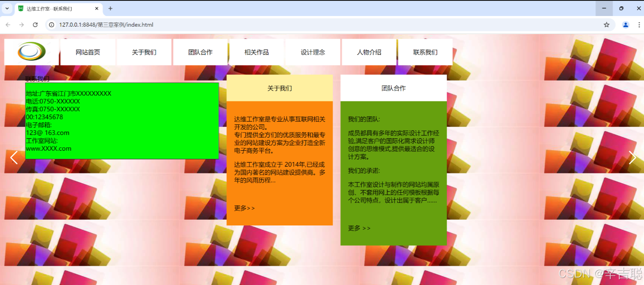
Task: Reload the page with the refresh icon
Action: point(35,25)
